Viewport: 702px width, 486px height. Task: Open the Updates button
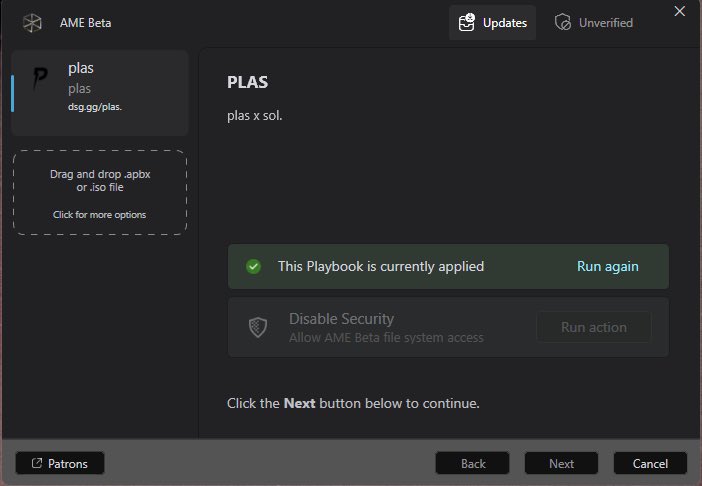point(492,23)
